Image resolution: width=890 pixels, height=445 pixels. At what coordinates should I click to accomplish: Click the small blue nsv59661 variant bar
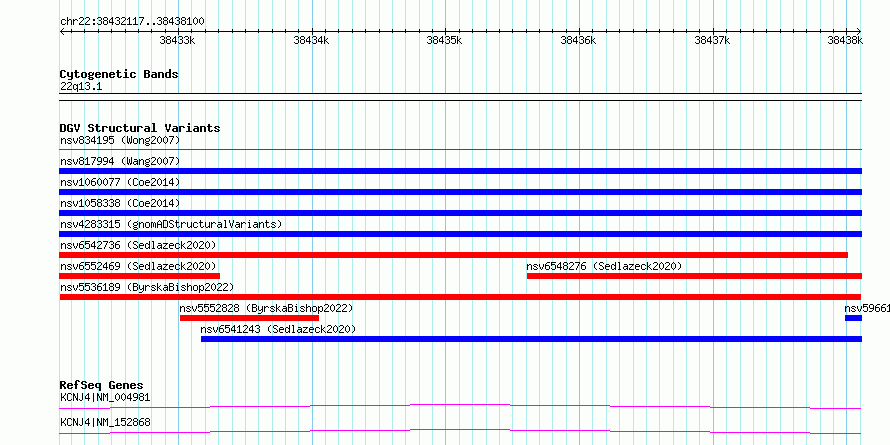(x=853, y=318)
